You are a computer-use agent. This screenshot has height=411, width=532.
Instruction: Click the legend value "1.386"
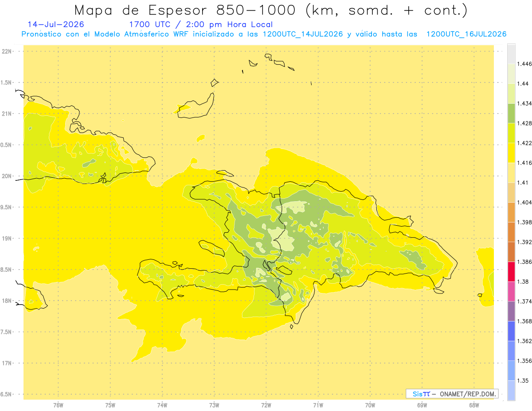click(x=524, y=262)
